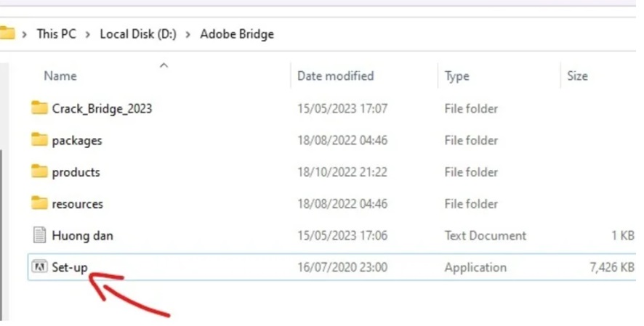Go to Local Disk (D:) breadcrumb
Viewport: 644px width, 326px height.
[138, 34]
